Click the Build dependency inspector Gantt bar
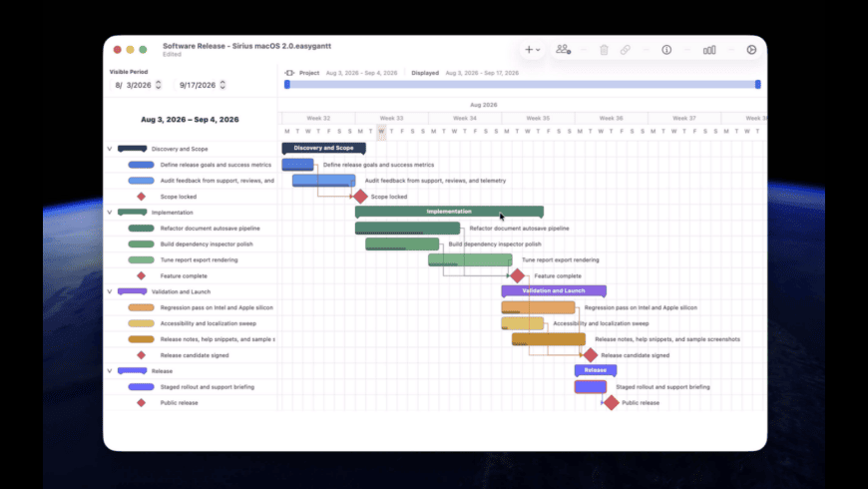This screenshot has height=489, width=868. click(x=402, y=244)
